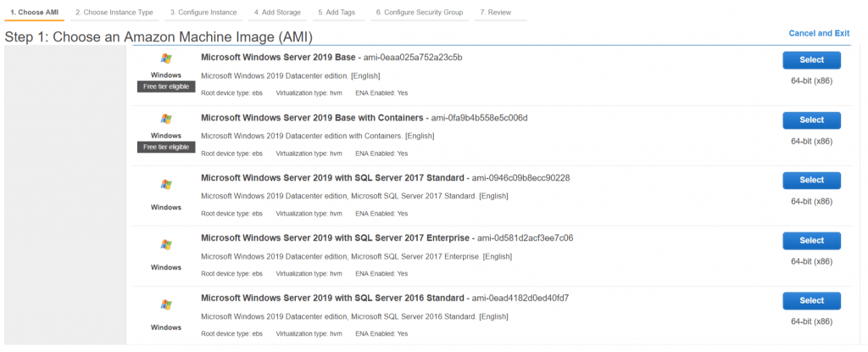Screen dimensions: 868x352
Task: Go to Configure Security Group step
Action: (x=419, y=12)
